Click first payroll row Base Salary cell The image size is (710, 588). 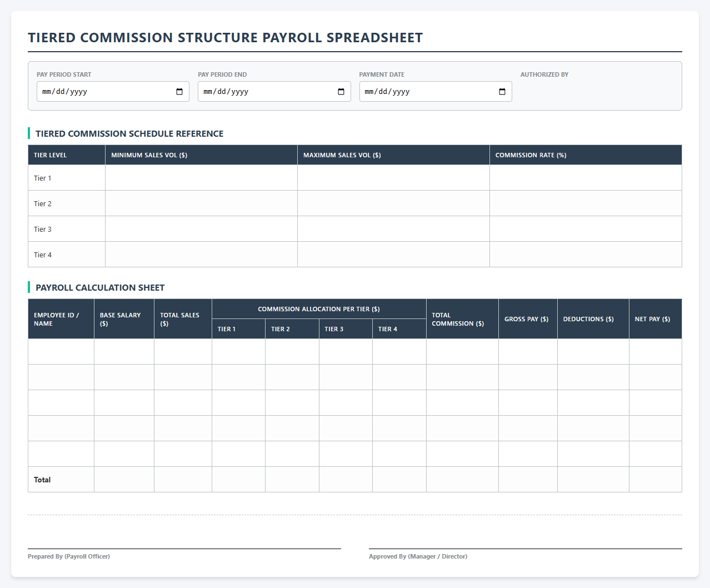coord(124,352)
